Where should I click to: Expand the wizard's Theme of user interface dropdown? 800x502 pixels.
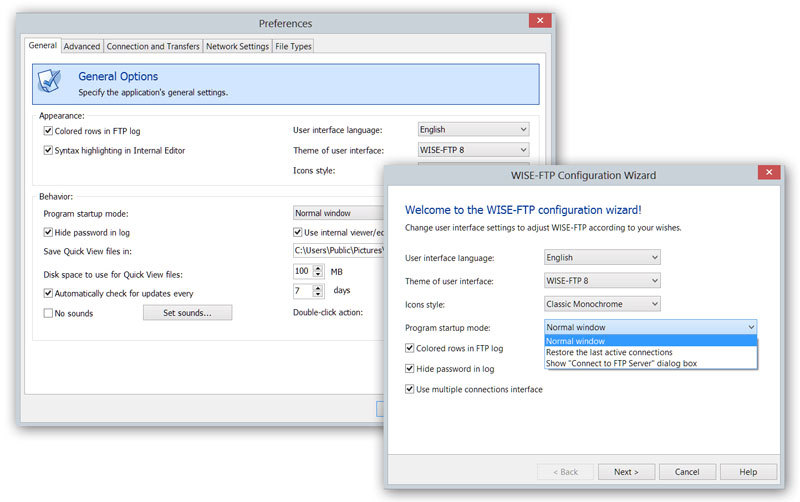pos(602,281)
